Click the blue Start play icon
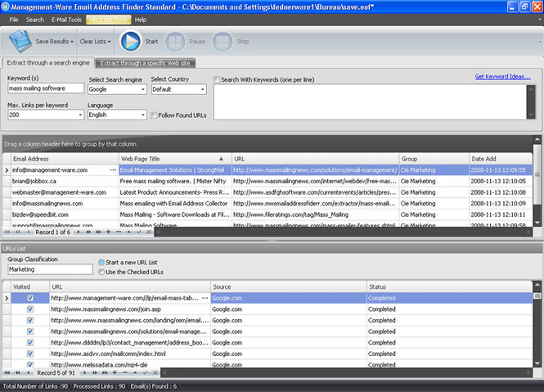The image size is (544, 392). click(130, 41)
